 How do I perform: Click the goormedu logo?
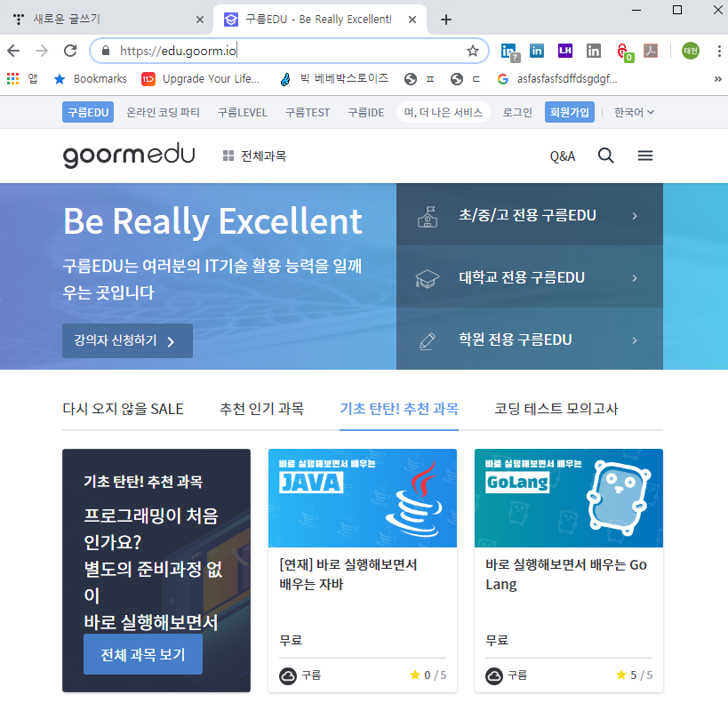(129, 156)
